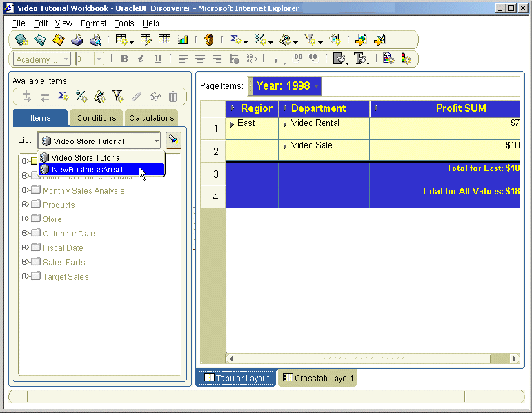This screenshot has height=413, width=532.
Task: Open the Academy font name dropdown
Action: pos(66,59)
